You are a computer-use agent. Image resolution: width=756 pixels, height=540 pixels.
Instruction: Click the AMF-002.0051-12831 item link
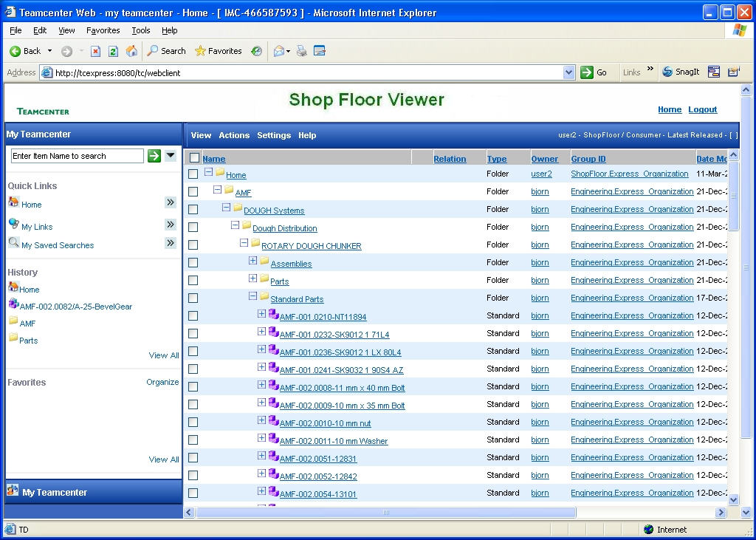click(318, 459)
